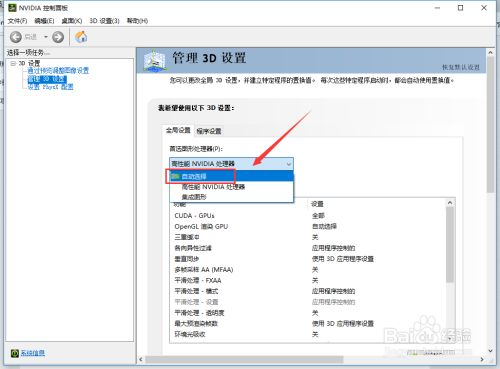Image resolution: width=500 pixels, height=369 pixels.
Task: Open the 3D 设置 menu in menu bar
Action: click(x=104, y=21)
